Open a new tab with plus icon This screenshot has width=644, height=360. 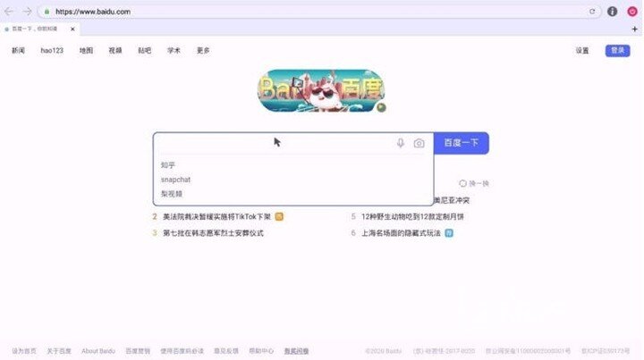pyautogui.click(x=634, y=29)
